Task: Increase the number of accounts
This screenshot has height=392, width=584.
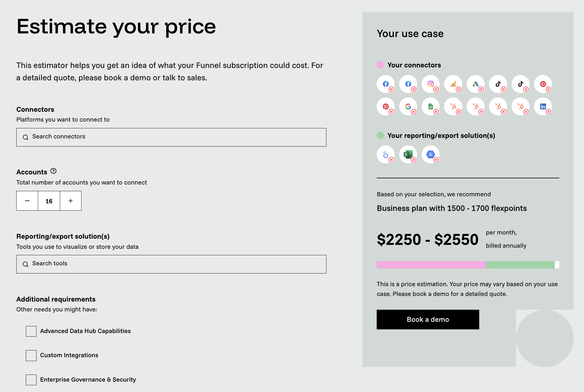Action: [x=70, y=200]
